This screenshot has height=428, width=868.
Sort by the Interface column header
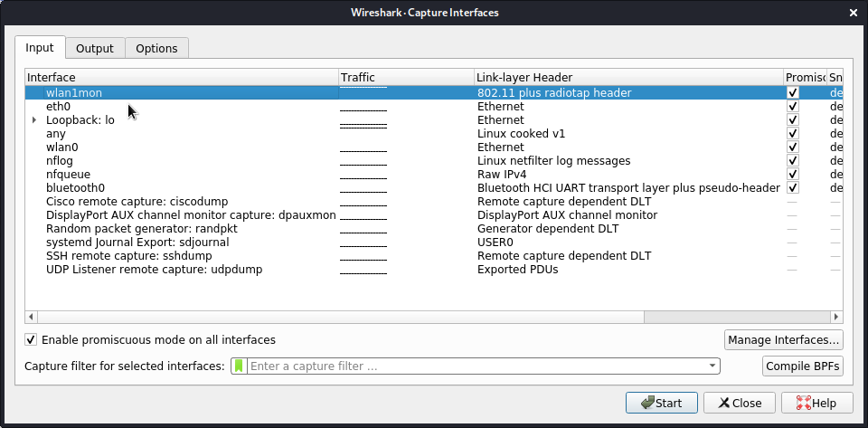[x=182, y=77]
